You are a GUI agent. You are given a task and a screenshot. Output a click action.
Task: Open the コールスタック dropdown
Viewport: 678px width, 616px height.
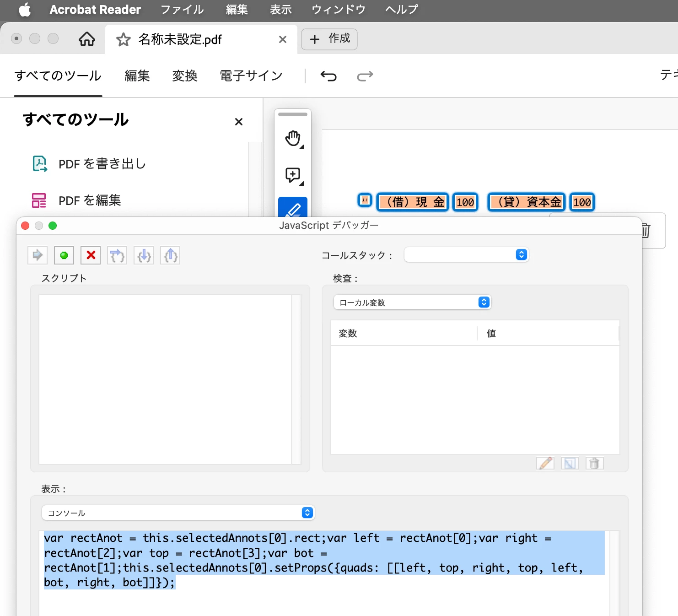466,255
